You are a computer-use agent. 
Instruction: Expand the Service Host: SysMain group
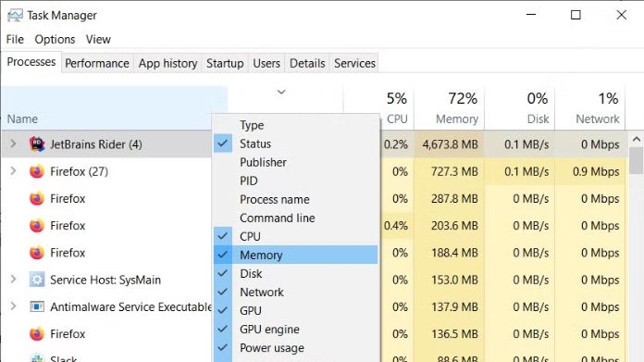point(13,280)
